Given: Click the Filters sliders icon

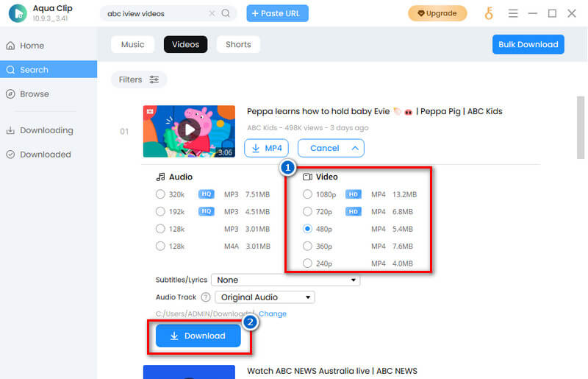Looking at the screenshot, I should 154,79.
